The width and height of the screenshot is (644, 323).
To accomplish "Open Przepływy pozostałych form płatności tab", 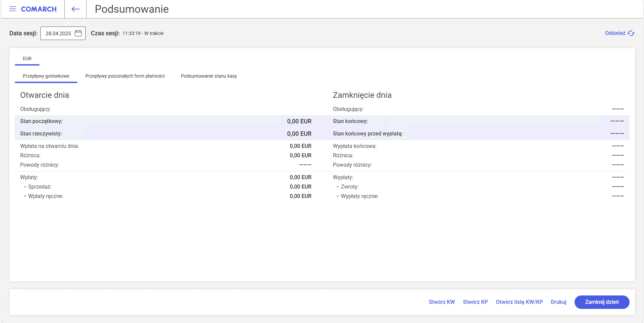I will [125, 76].
